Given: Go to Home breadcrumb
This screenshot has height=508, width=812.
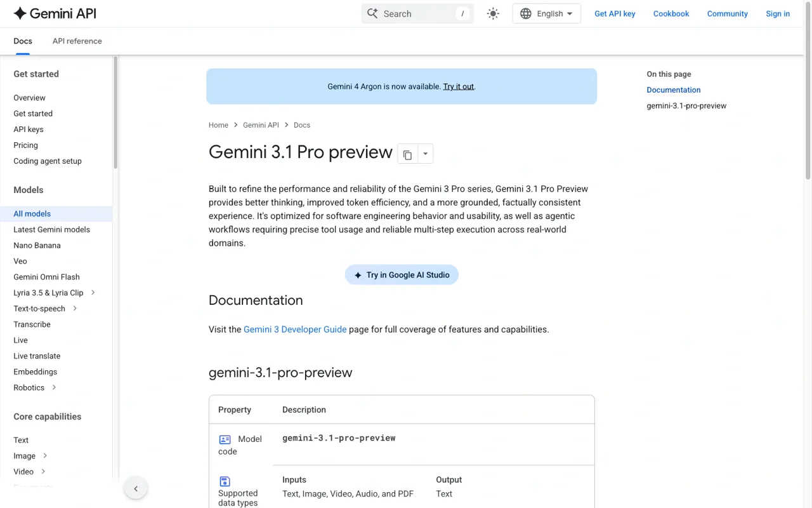Looking at the screenshot, I should 218,125.
